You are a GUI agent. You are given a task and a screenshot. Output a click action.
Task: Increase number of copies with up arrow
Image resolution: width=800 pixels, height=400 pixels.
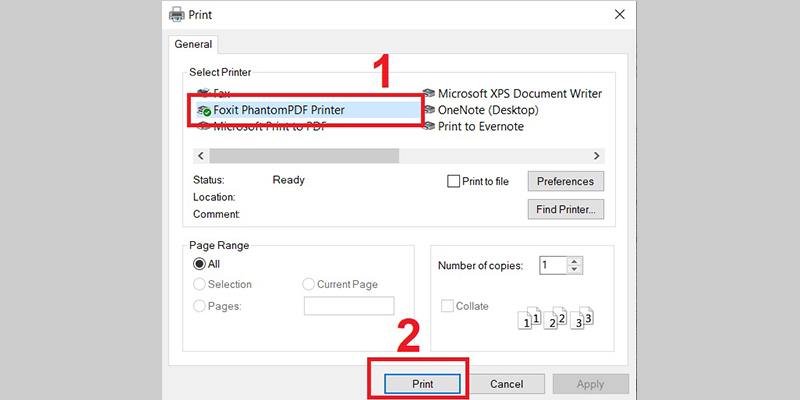(574, 261)
